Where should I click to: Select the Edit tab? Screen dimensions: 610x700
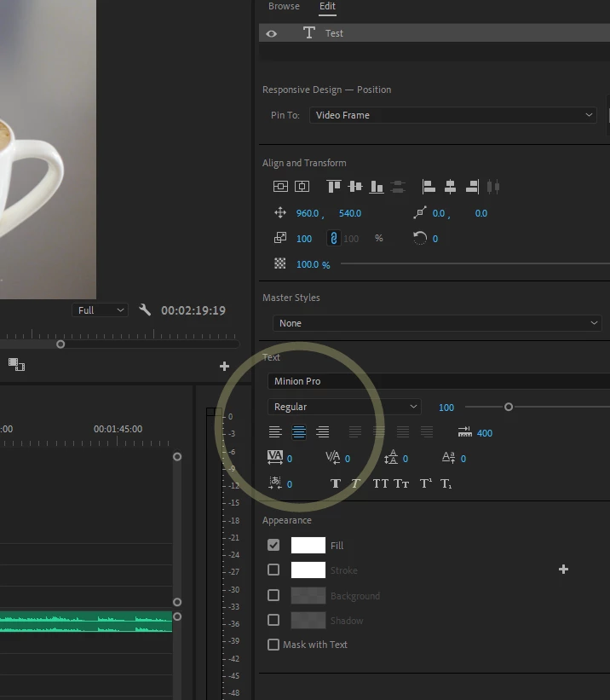pos(327,6)
